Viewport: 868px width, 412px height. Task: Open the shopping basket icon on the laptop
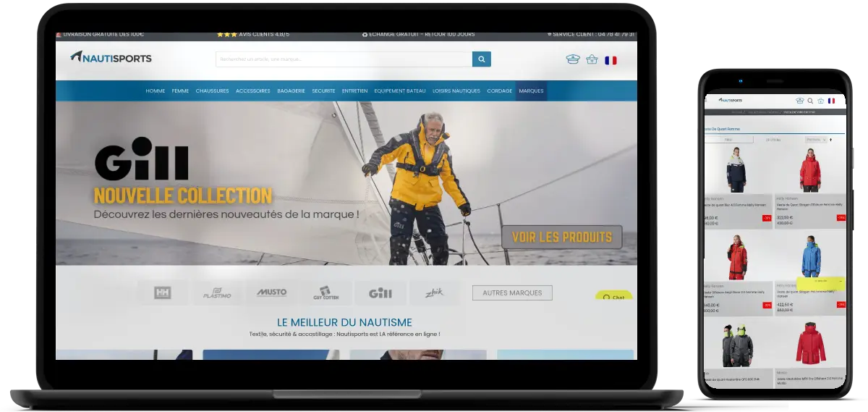click(592, 59)
